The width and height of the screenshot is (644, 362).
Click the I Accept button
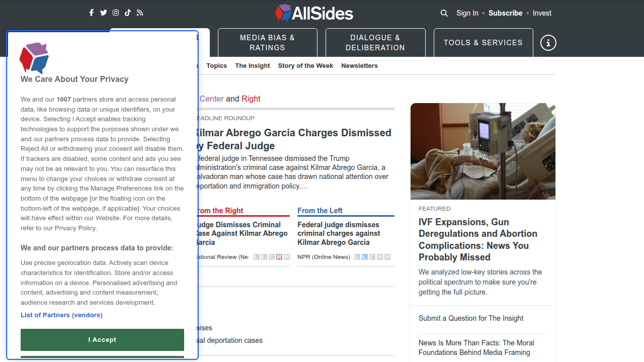coord(102,340)
